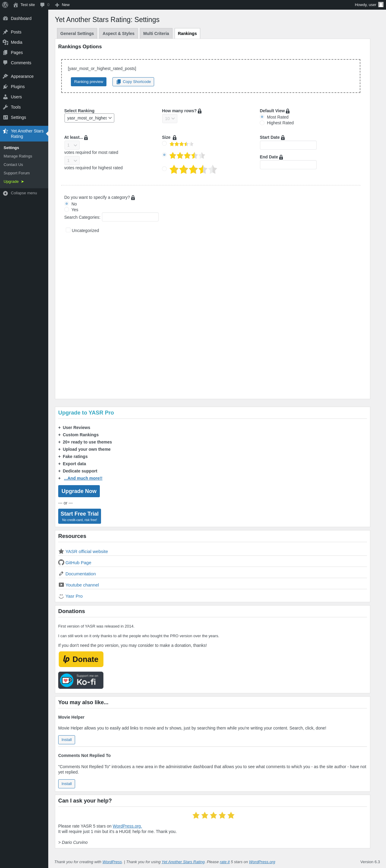This screenshot has height=868, width=386.
Task: Open Support Forum submenu item
Action: point(17,173)
